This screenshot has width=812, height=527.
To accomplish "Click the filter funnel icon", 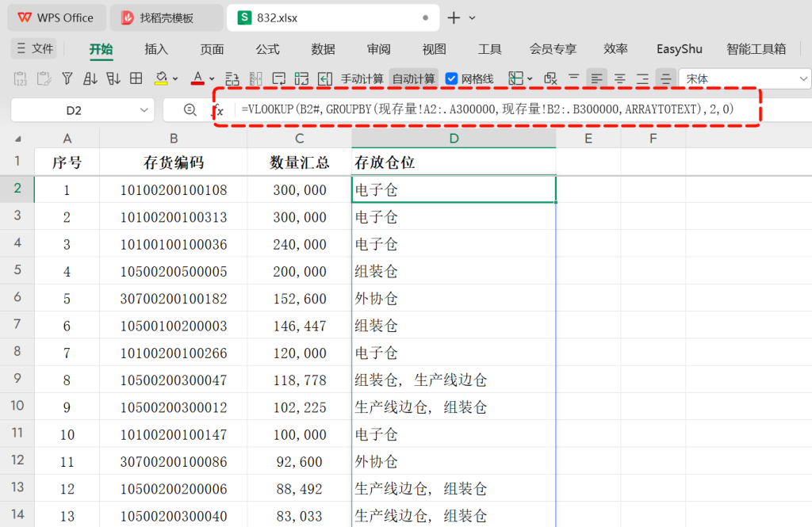I will coord(67,78).
